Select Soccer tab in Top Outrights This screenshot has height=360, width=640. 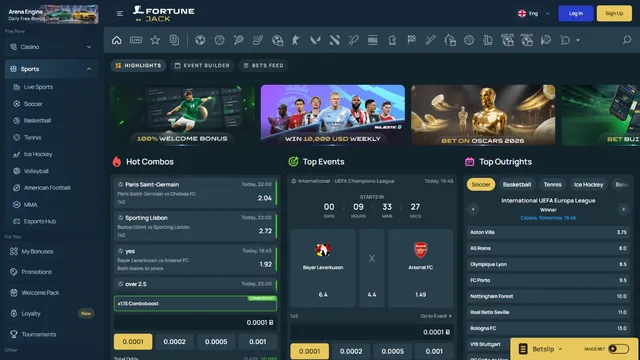click(481, 184)
